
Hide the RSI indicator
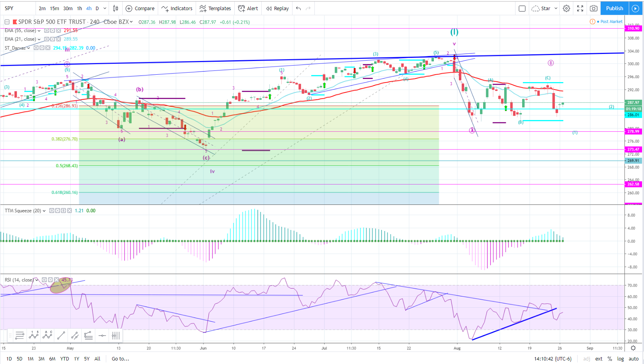[44, 280]
